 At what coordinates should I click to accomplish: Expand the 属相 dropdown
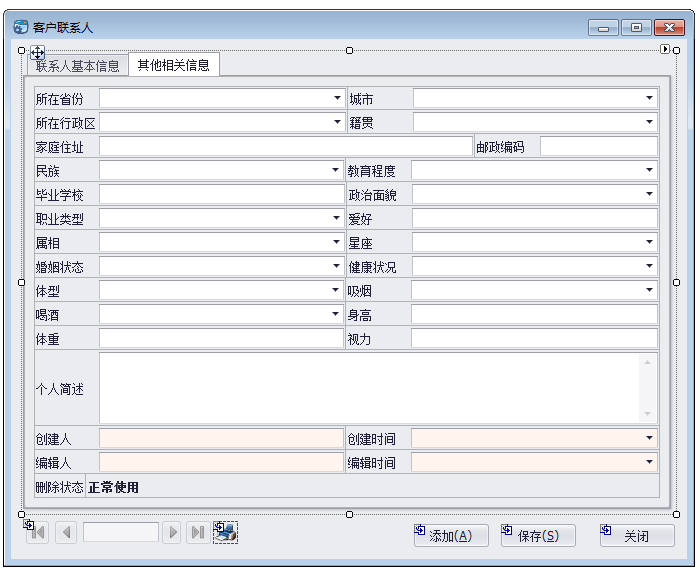pos(336,242)
